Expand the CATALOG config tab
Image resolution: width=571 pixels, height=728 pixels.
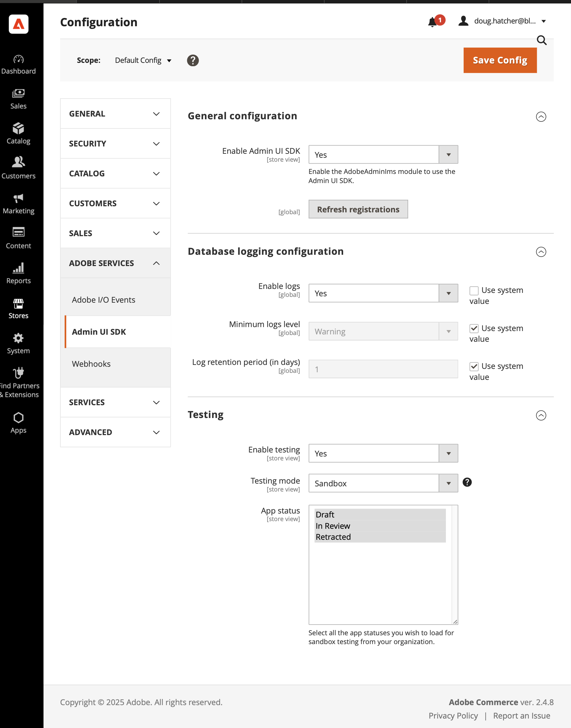tap(115, 174)
